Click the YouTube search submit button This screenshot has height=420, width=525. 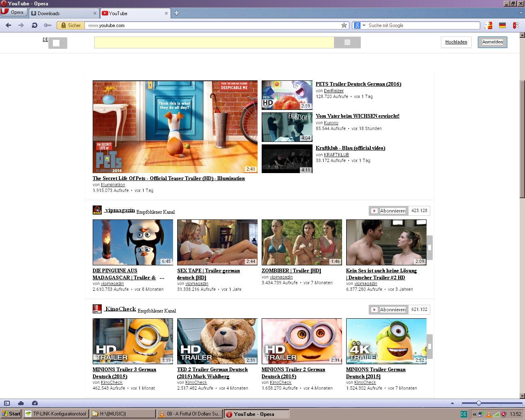coord(347,42)
